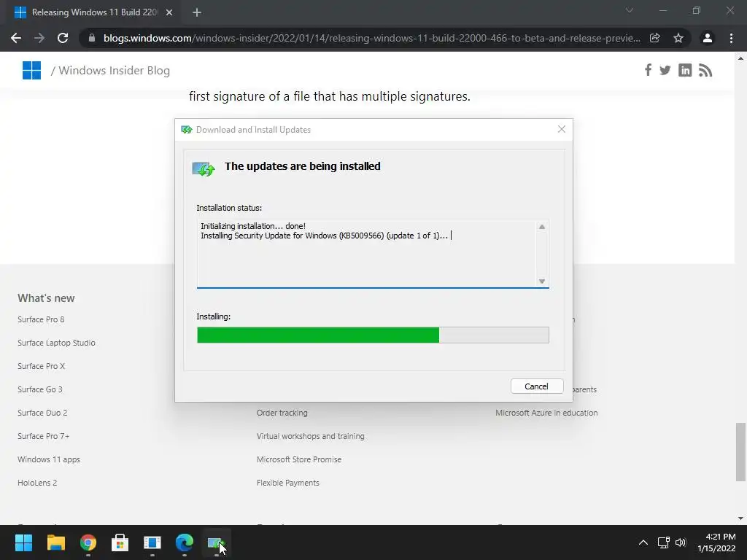The image size is (747, 560).
Task: Cancel the update installation
Action: click(537, 386)
